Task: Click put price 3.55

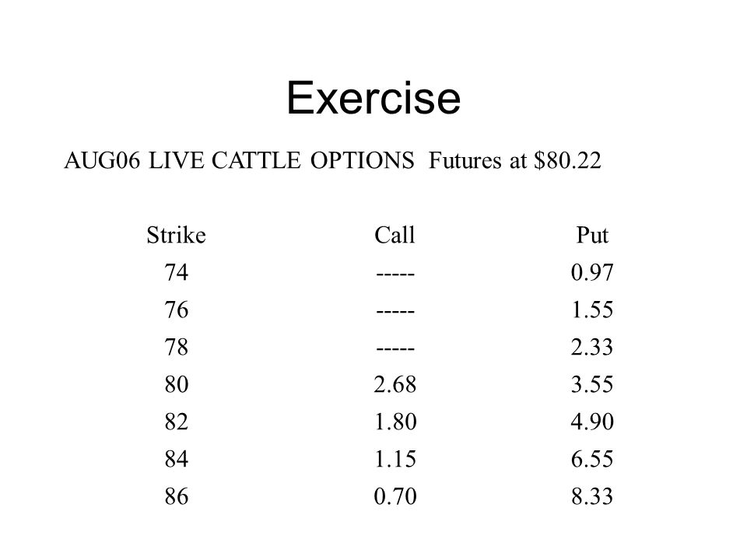Action: coord(592,384)
